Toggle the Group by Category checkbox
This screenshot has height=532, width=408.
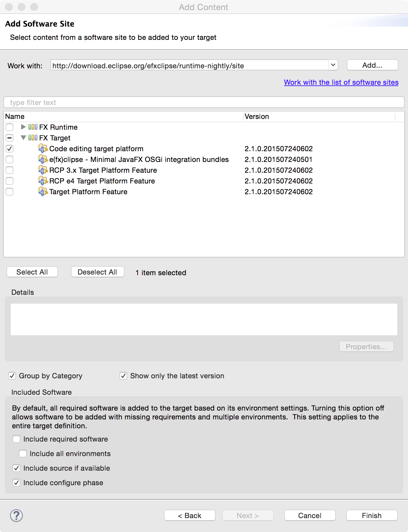click(12, 376)
